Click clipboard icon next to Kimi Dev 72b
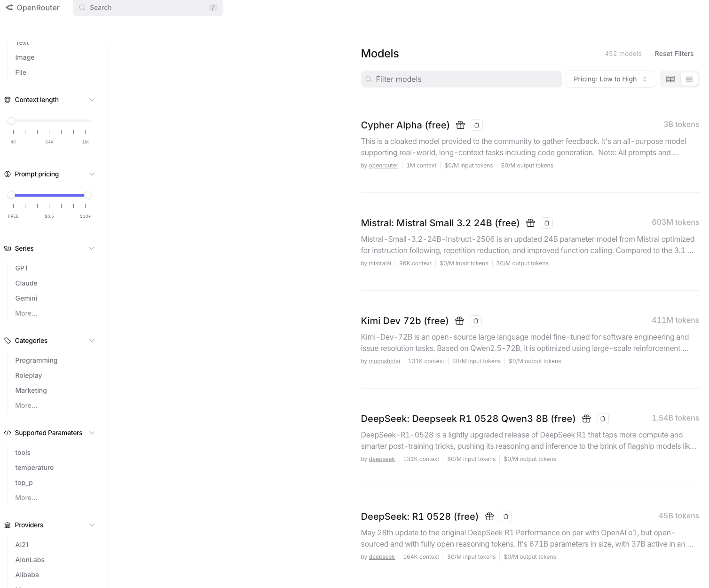 [476, 321]
